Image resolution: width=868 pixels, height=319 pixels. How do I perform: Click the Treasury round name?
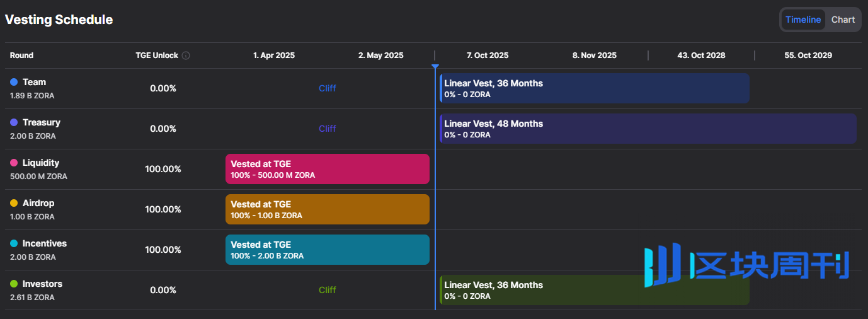point(42,122)
